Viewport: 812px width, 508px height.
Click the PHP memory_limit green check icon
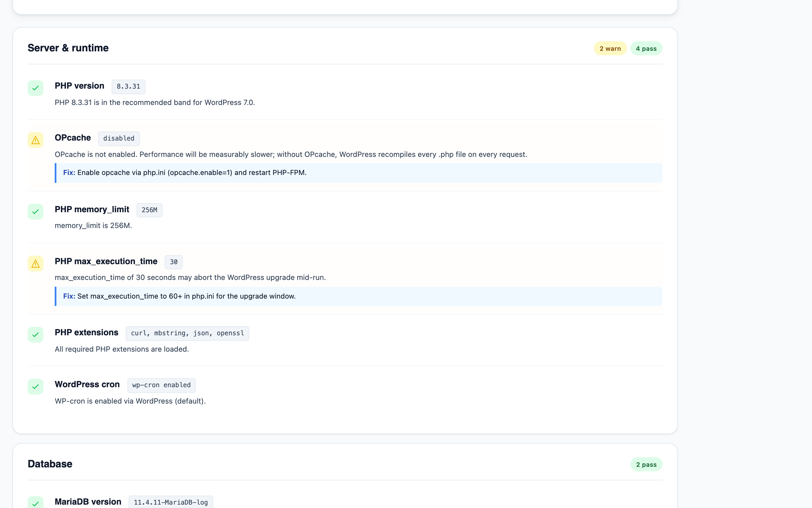(x=35, y=212)
